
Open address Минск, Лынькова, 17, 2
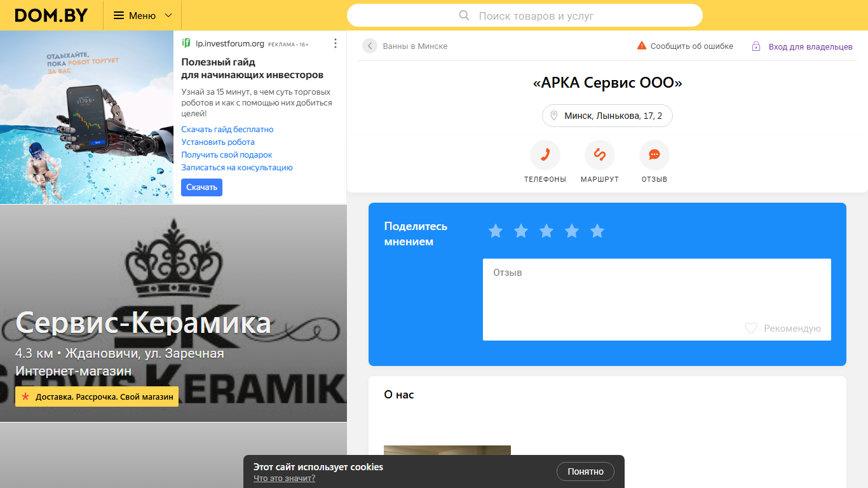tap(607, 116)
